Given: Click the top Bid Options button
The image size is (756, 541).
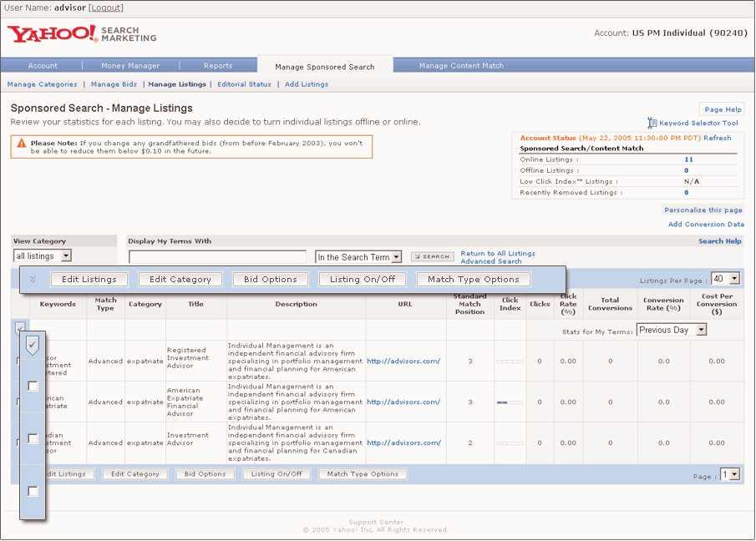Looking at the screenshot, I should 270,280.
